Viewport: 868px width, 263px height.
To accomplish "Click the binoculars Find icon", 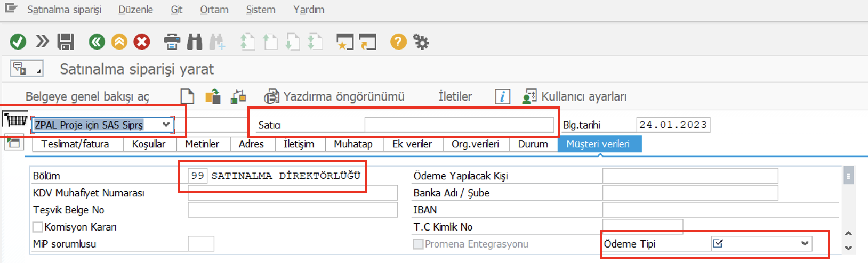I will (x=195, y=42).
